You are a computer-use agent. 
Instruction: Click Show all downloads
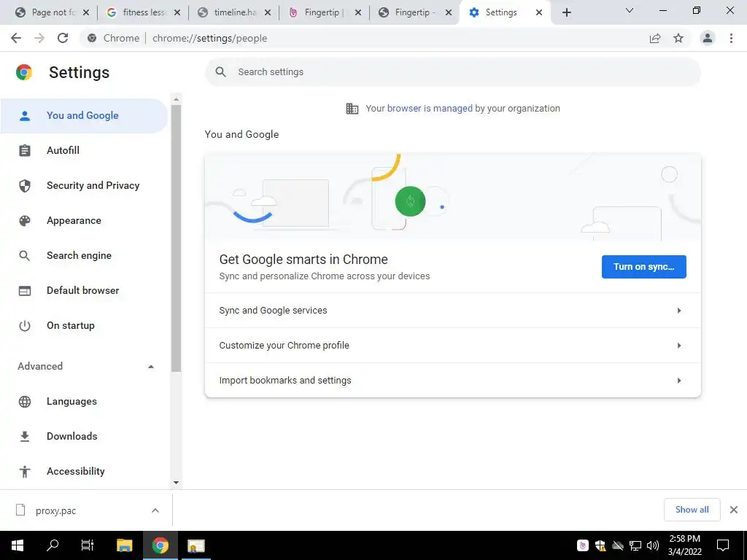[692, 510]
